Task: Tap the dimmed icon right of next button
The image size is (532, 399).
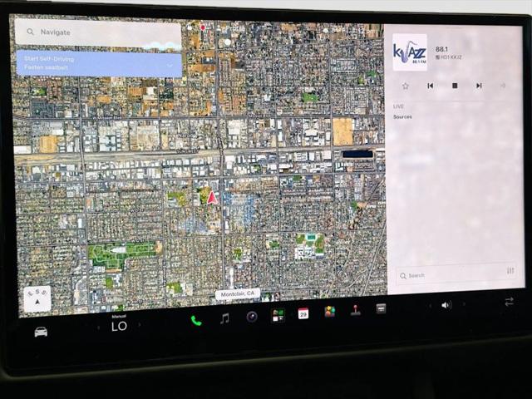Action: click(x=503, y=86)
